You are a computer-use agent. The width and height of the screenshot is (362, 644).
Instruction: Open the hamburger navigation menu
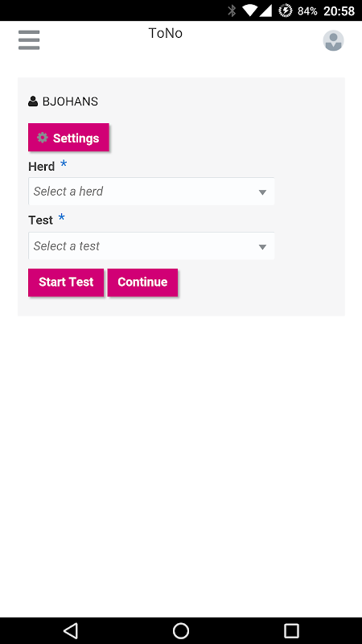(x=29, y=40)
